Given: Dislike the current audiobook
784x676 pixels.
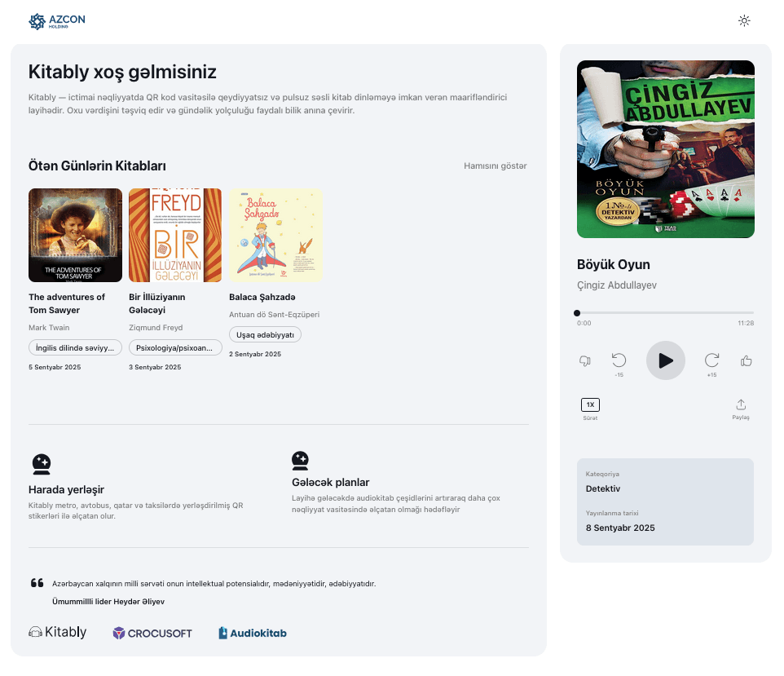Looking at the screenshot, I should [584, 361].
